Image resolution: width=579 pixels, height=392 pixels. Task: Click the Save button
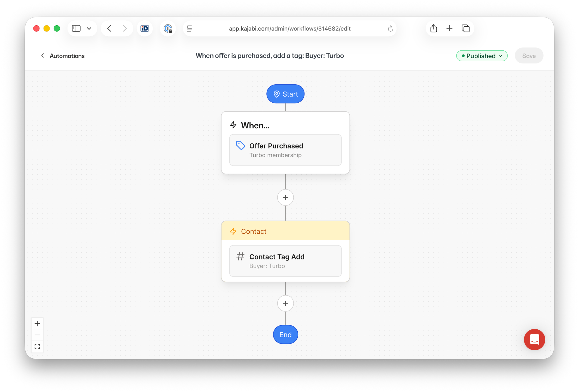529,56
